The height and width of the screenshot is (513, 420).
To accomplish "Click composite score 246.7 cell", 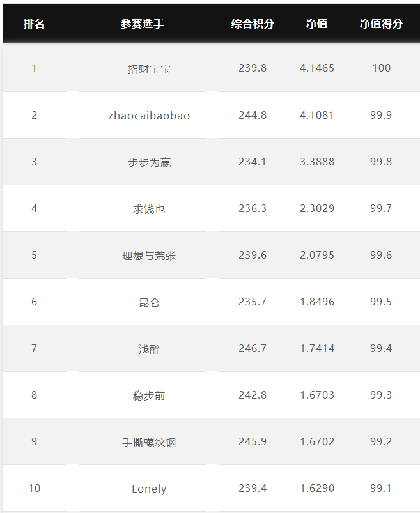I will [x=253, y=348].
